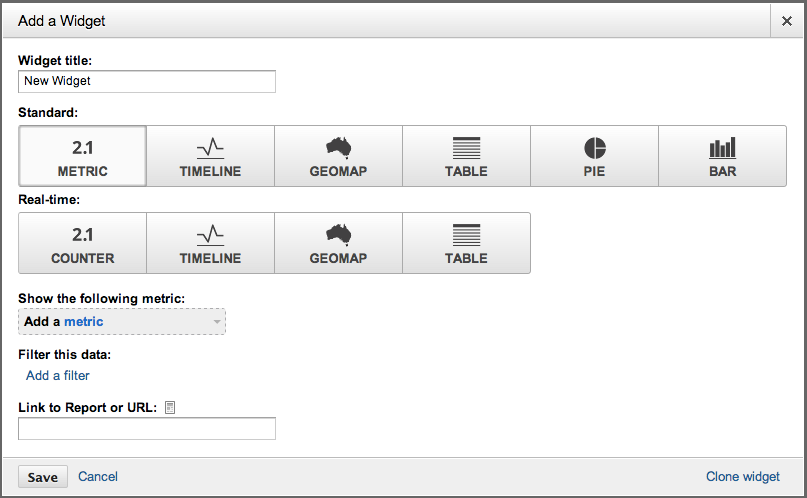Open the 'Add a metric' dropdown
The width and height of the screenshot is (807, 498).
tap(121, 321)
